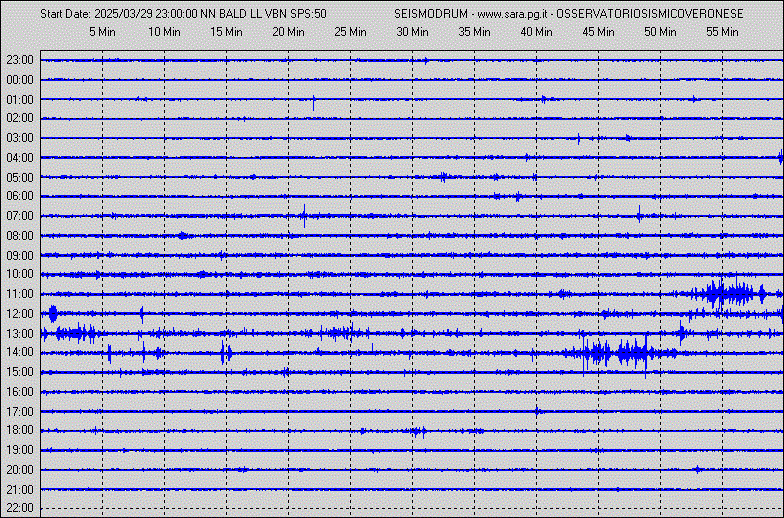Click the SEISMODRUM www.sara.pg.it header text
The image size is (784, 518).
568,14
